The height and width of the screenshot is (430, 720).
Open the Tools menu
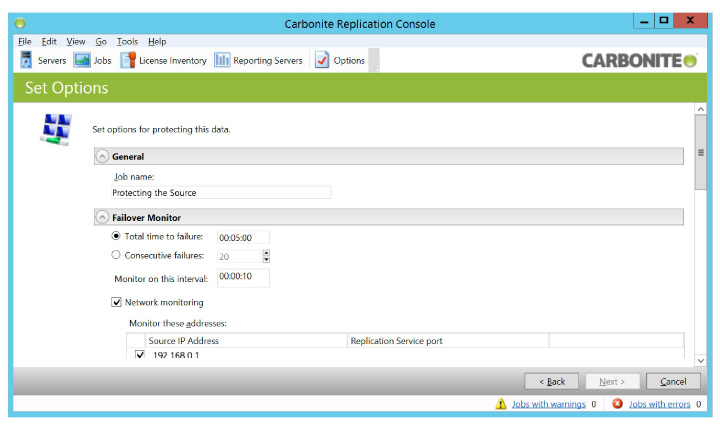[127, 41]
